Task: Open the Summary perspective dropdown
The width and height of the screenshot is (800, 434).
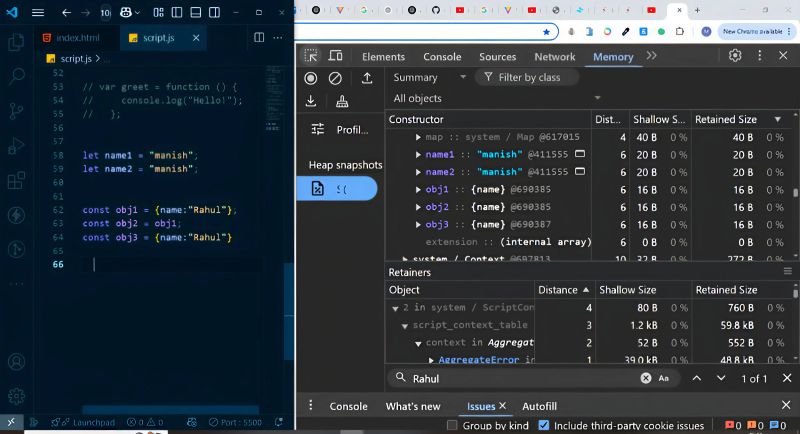Action: pos(430,77)
